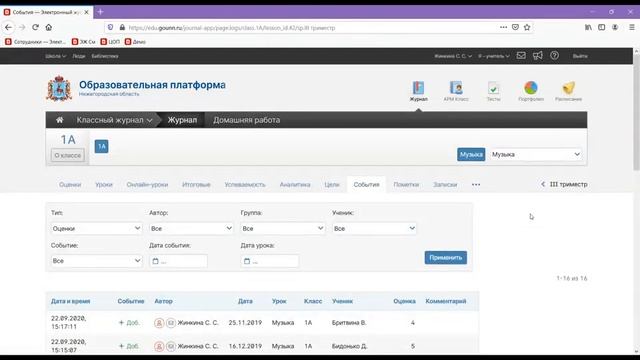
Task: Switch to the Итоговые tab
Action: 196,184
